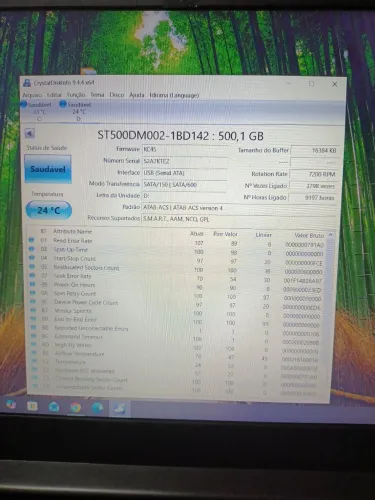Screen dimensions: 375x500
Task: Click status dot of Power-On Hours row
Action: 32,284
